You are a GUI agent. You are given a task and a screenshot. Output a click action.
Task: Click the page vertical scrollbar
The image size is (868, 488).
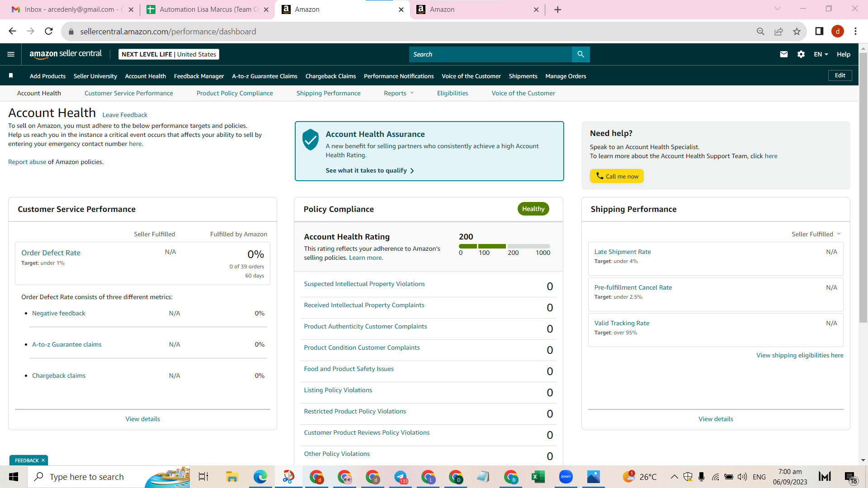point(863,188)
